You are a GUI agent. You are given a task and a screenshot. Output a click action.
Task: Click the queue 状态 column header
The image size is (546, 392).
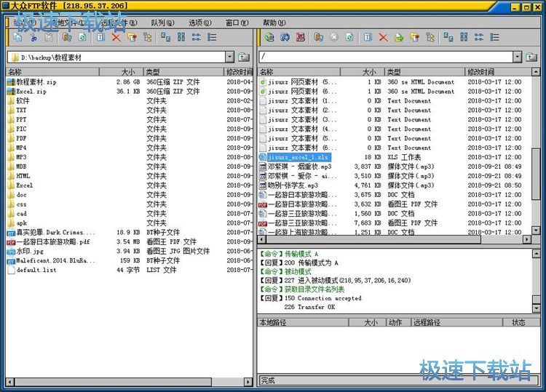point(521,322)
